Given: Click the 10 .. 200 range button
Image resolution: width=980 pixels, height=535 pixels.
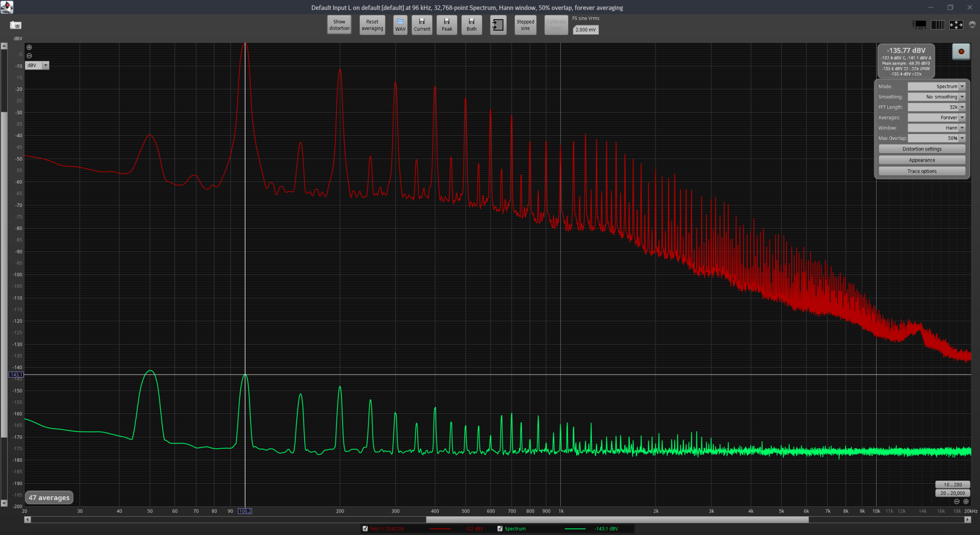Looking at the screenshot, I should click(952, 485).
